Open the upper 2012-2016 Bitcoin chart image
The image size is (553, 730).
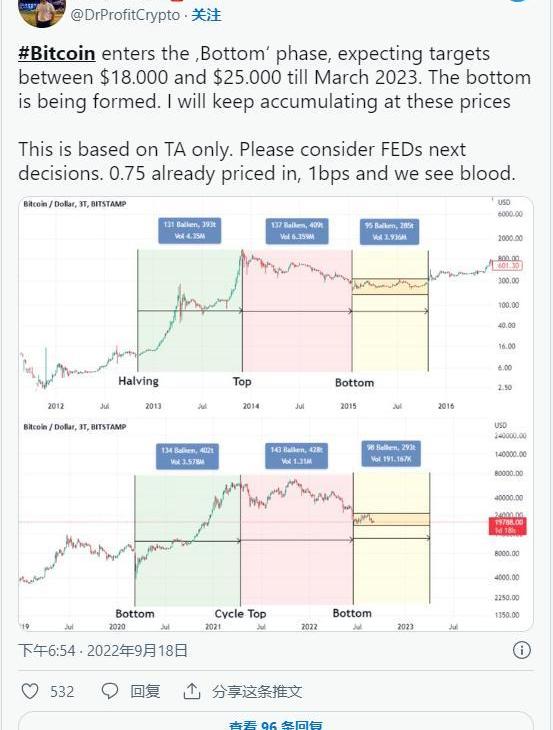point(276,306)
